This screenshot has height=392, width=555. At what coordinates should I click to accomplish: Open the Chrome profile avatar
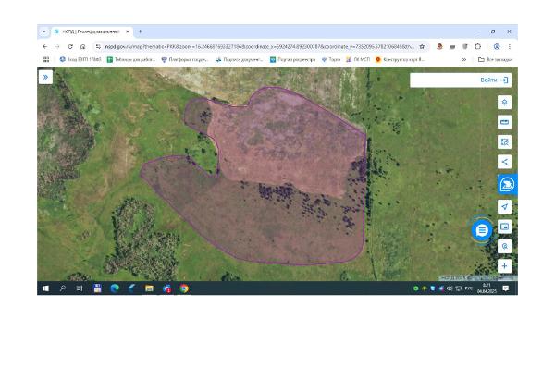pyautogui.click(x=497, y=47)
